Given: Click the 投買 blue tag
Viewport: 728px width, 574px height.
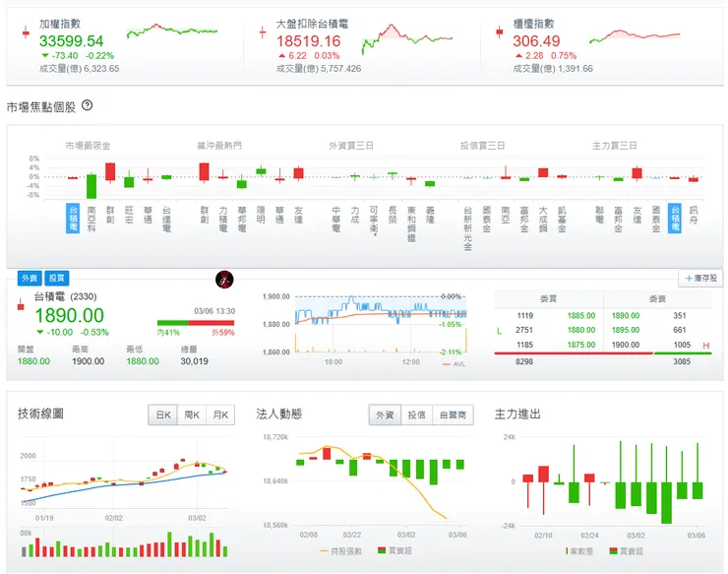Looking at the screenshot, I should (57, 278).
